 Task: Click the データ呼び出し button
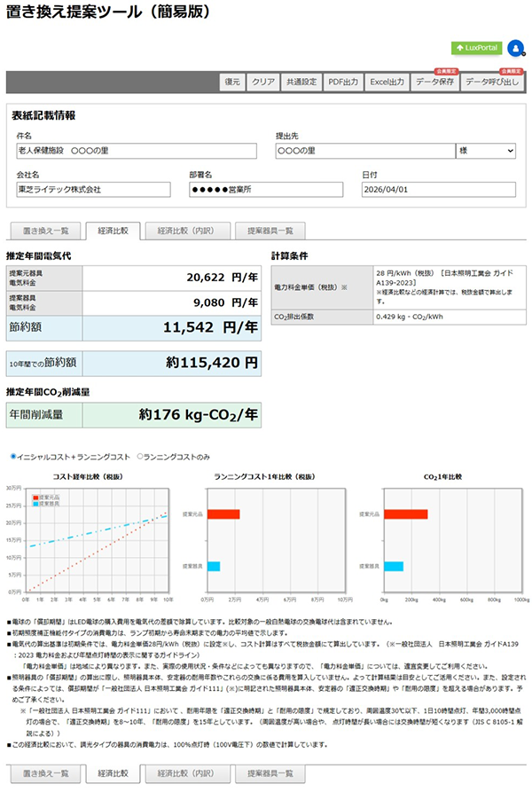492,82
